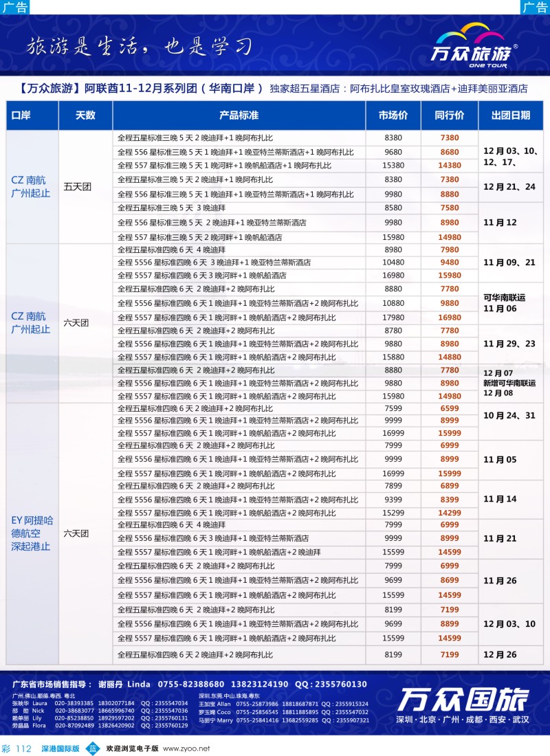
Task: Click the 同行价 column header
Action: tap(449, 115)
